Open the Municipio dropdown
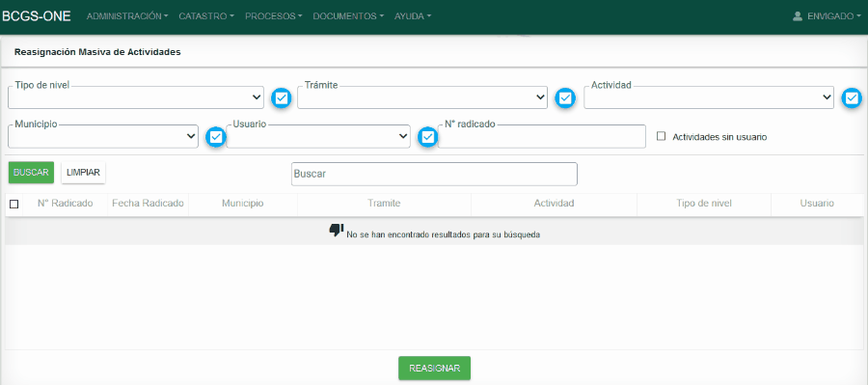 coord(103,136)
